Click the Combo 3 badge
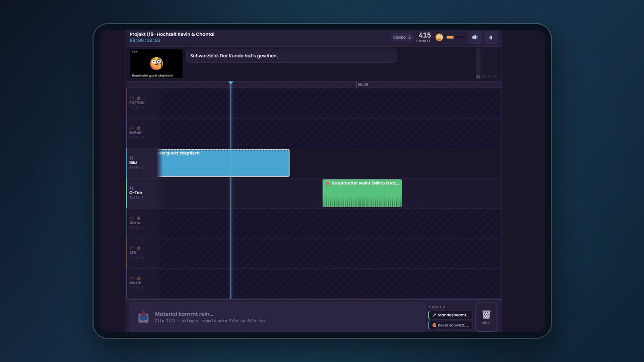Screen dimensions: 644x362 tap(402, 37)
